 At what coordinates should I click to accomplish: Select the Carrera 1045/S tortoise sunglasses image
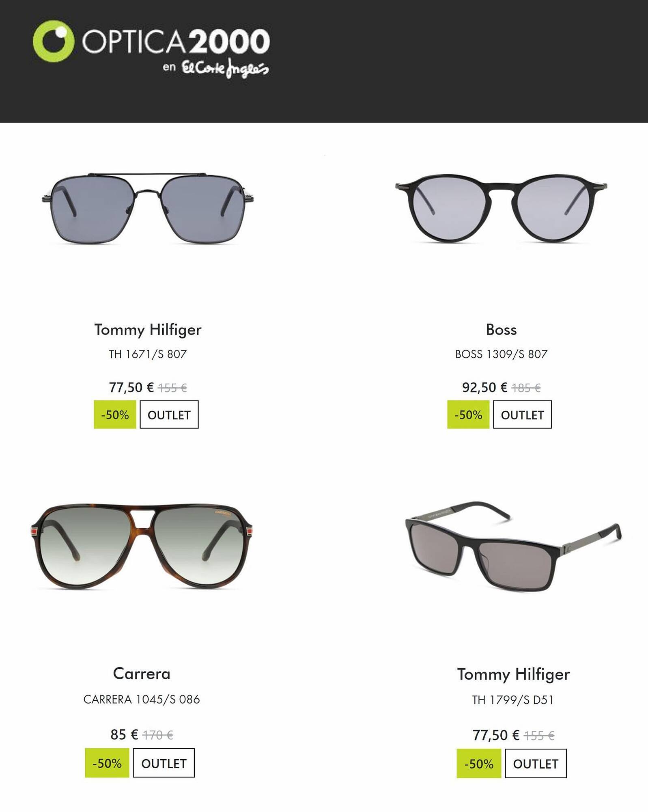click(142, 546)
